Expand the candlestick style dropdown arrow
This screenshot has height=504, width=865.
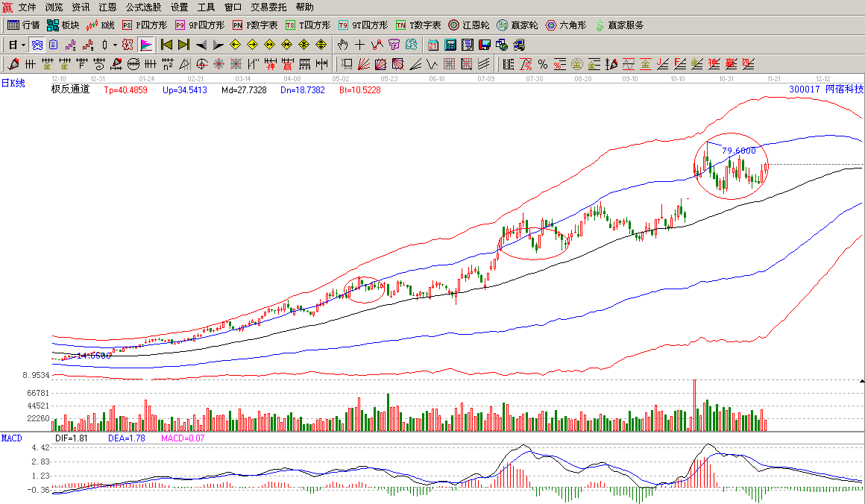click(115, 45)
